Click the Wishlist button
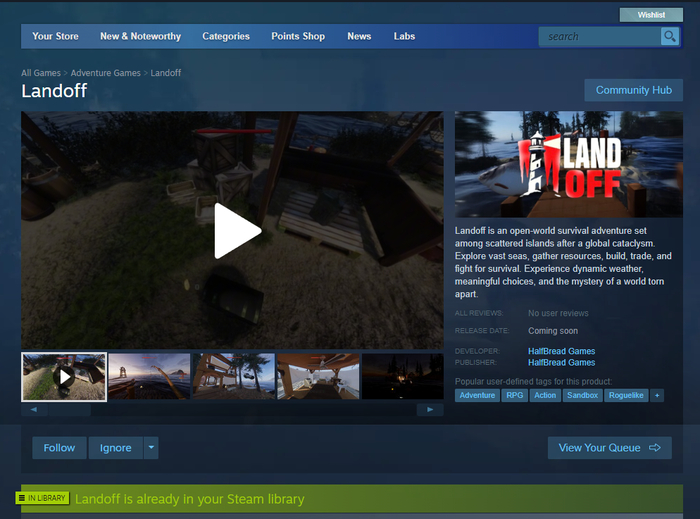Image resolution: width=700 pixels, height=519 pixels. [x=651, y=15]
